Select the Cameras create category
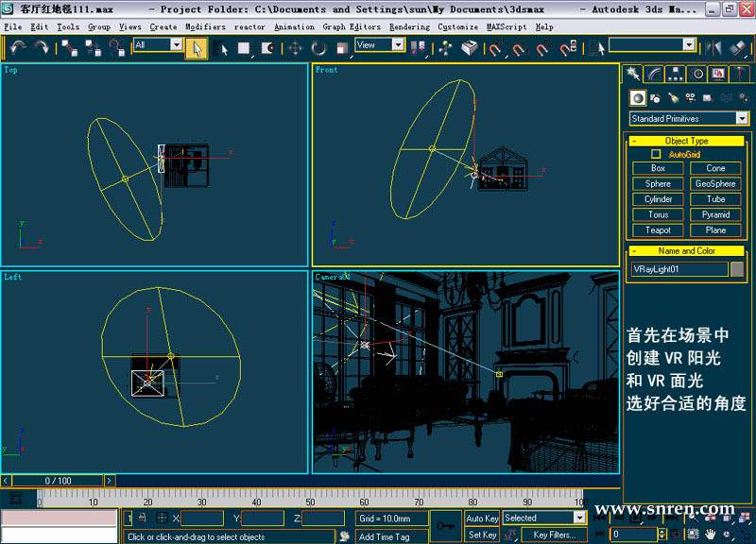The height and width of the screenshot is (544, 756). pos(691,98)
